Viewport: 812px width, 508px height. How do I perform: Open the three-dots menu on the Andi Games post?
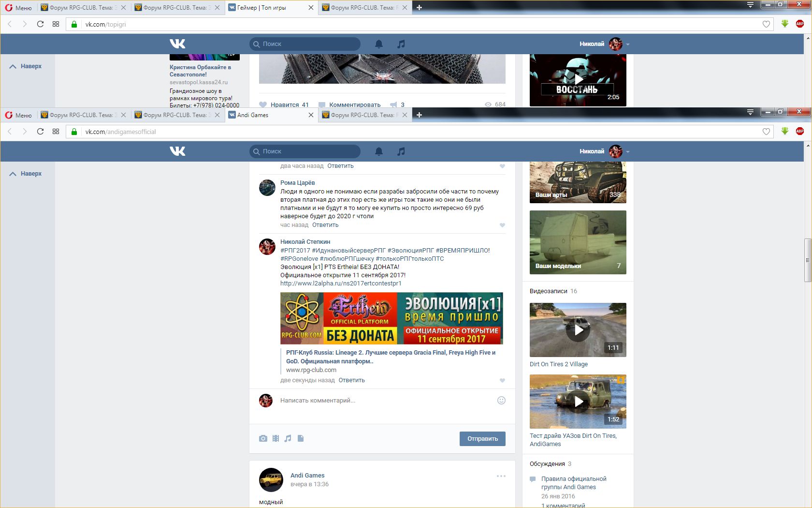coord(501,476)
